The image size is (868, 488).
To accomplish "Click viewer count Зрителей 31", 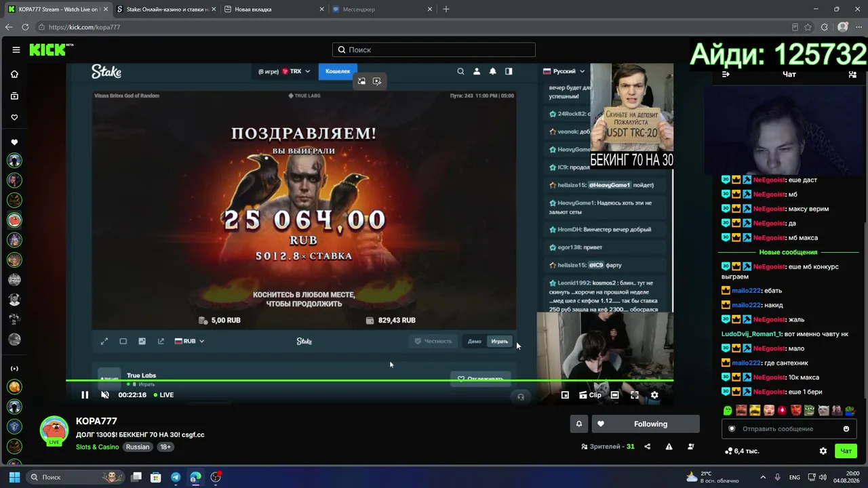I will tap(608, 447).
